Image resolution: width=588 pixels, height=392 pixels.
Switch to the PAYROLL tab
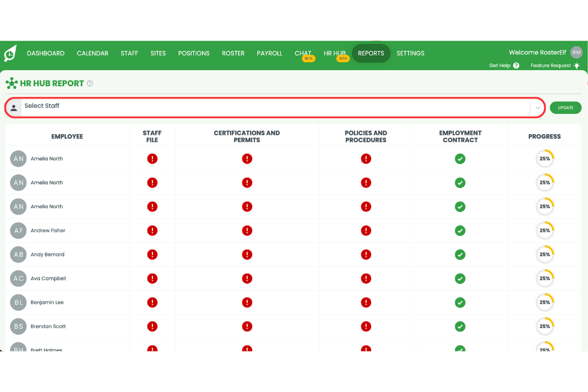269,53
